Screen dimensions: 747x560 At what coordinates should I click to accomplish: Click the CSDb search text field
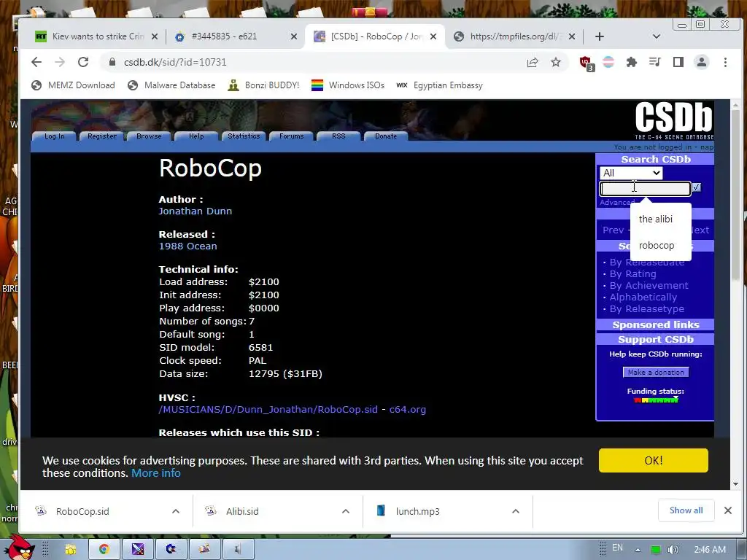point(645,189)
